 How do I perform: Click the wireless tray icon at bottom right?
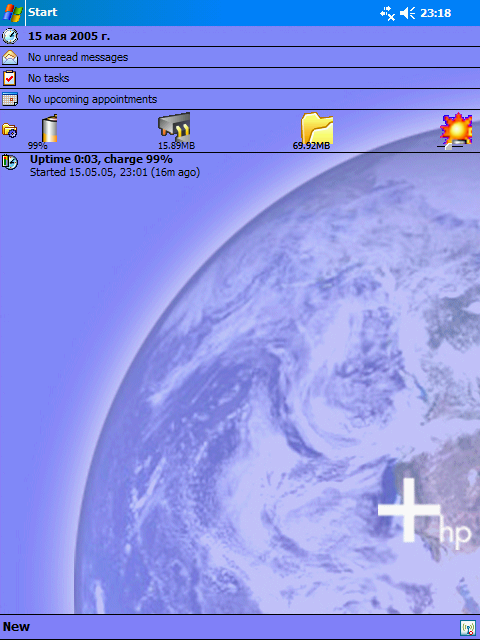pyautogui.click(x=467, y=627)
